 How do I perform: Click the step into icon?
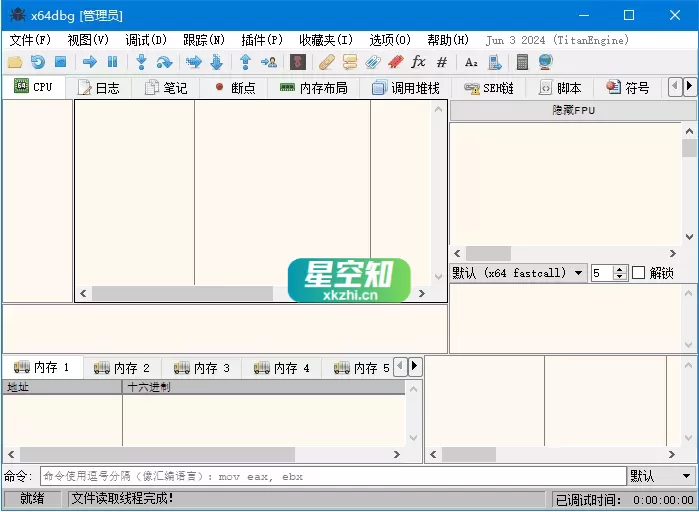141,62
